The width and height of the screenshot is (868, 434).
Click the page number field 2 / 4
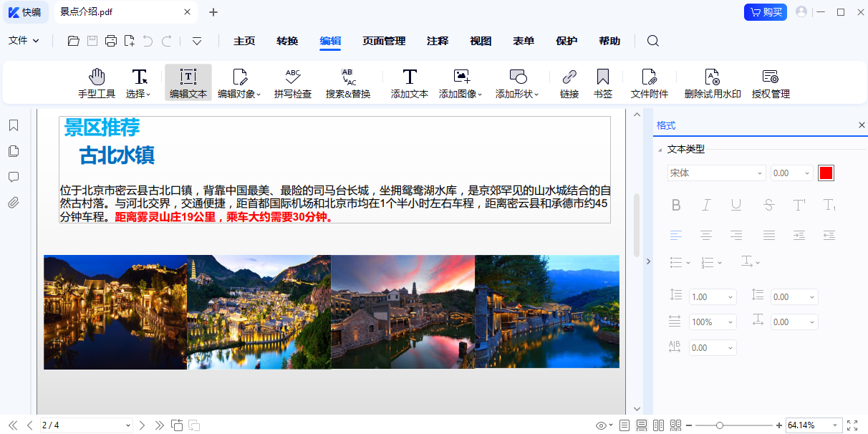pos(87,425)
